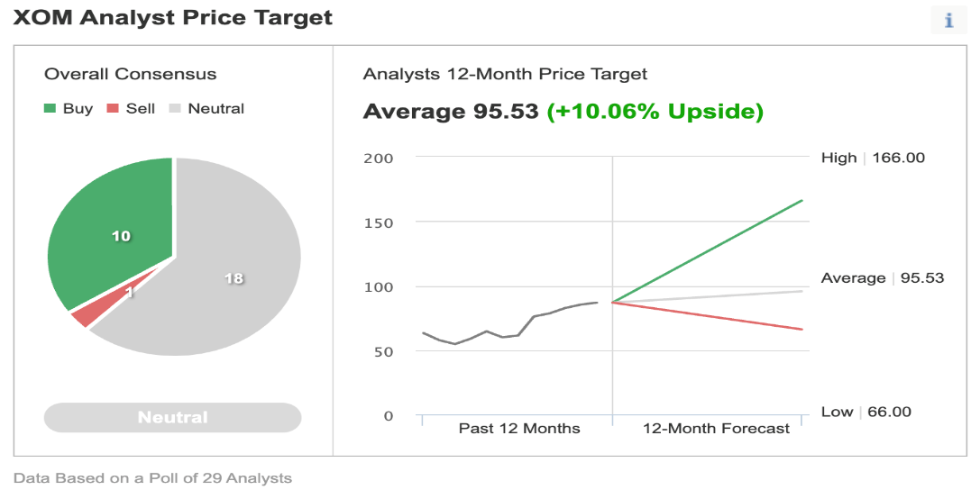
Task: Select the Average 95.53 chart label
Action: tap(882, 278)
